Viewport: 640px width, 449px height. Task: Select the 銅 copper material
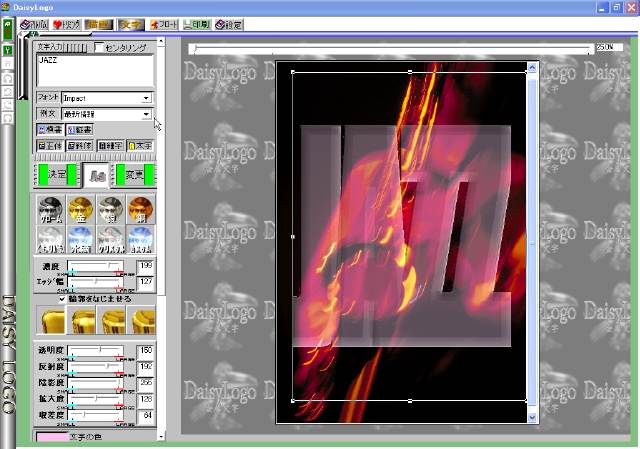141,210
